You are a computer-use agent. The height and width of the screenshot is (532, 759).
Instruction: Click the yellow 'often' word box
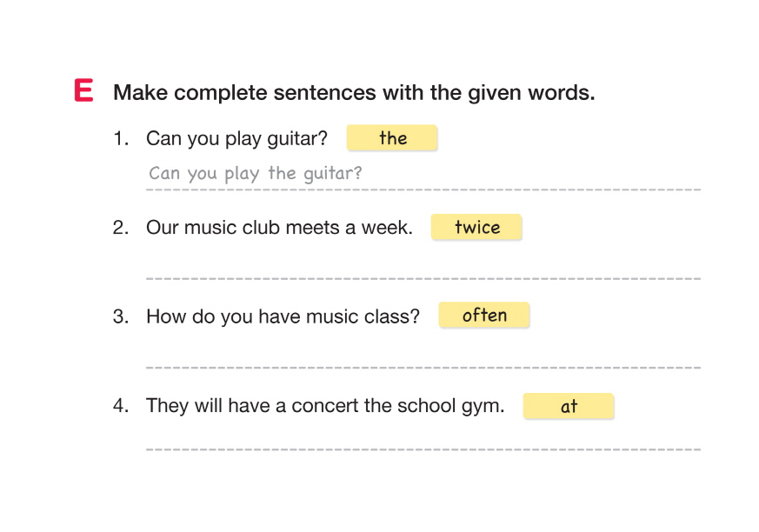click(x=484, y=316)
